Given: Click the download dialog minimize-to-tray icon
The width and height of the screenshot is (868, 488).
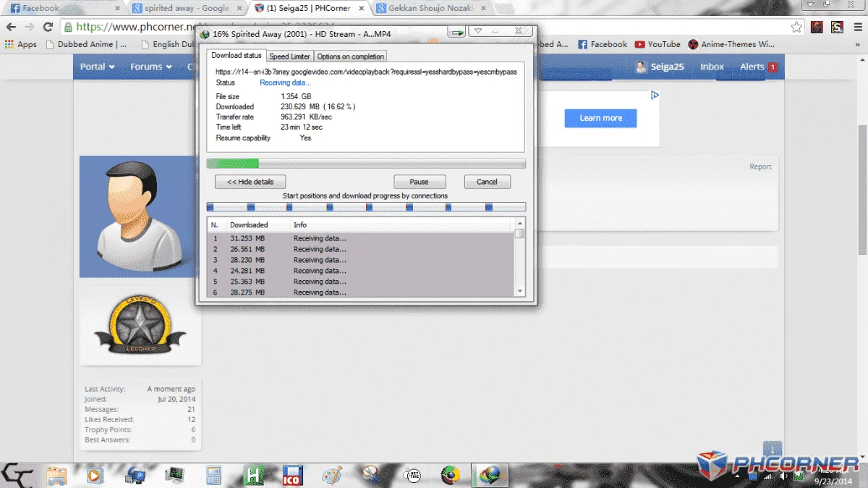Looking at the screenshot, I should pos(456,33).
